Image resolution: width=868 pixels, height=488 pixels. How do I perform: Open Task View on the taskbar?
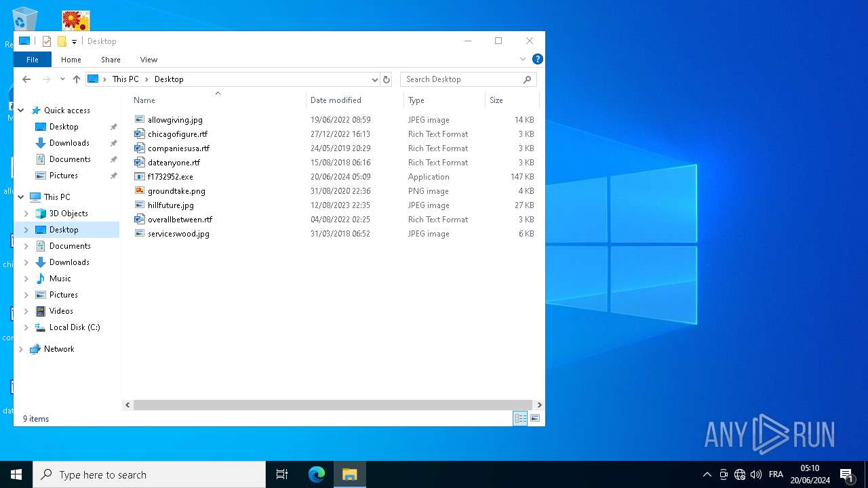[x=282, y=474]
